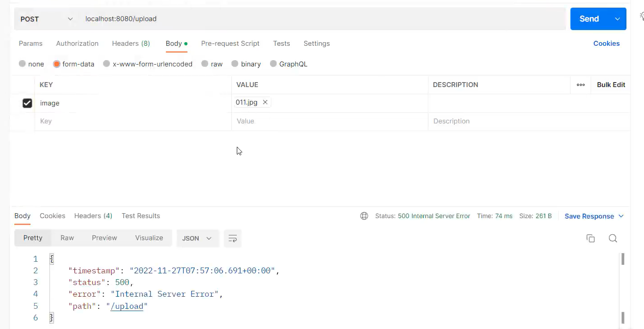
Task: Open the Params tab
Action: tap(30, 44)
